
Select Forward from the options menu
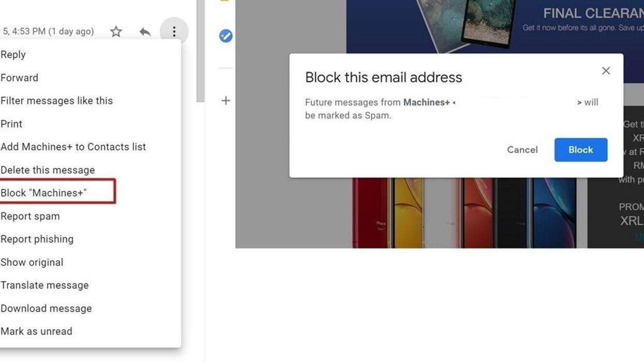point(19,78)
